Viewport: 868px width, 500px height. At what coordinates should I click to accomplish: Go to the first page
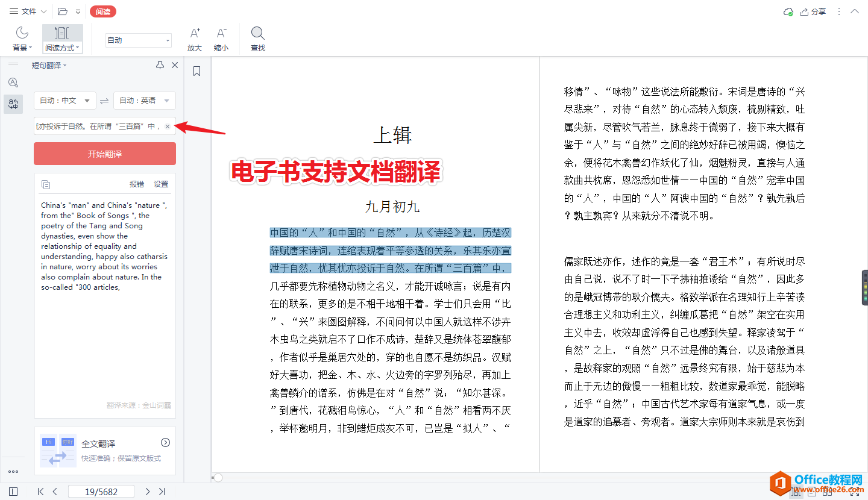click(x=40, y=492)
